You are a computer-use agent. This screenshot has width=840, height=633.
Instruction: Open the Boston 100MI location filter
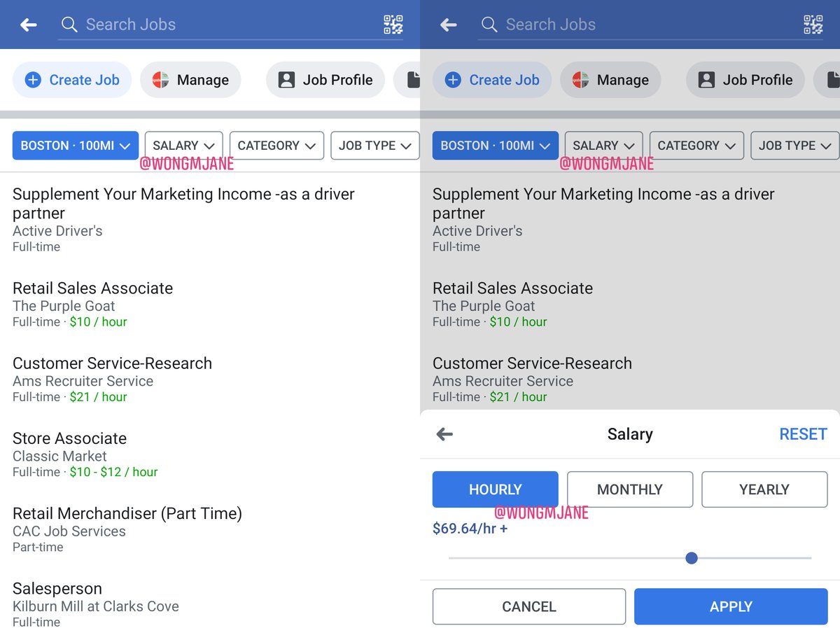click(75, 146)
